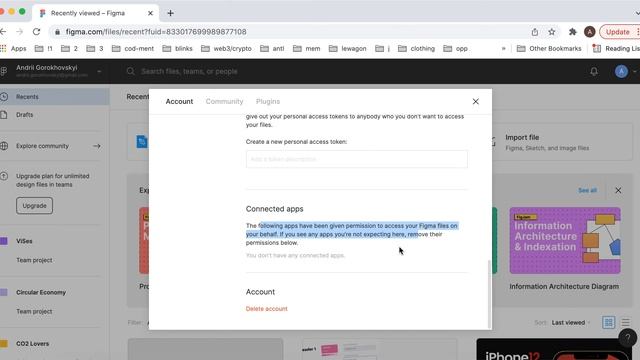Open Chrome profile avatar A
Screen dimensions: 640x360
pyautogui.click(x=589, y=32)
